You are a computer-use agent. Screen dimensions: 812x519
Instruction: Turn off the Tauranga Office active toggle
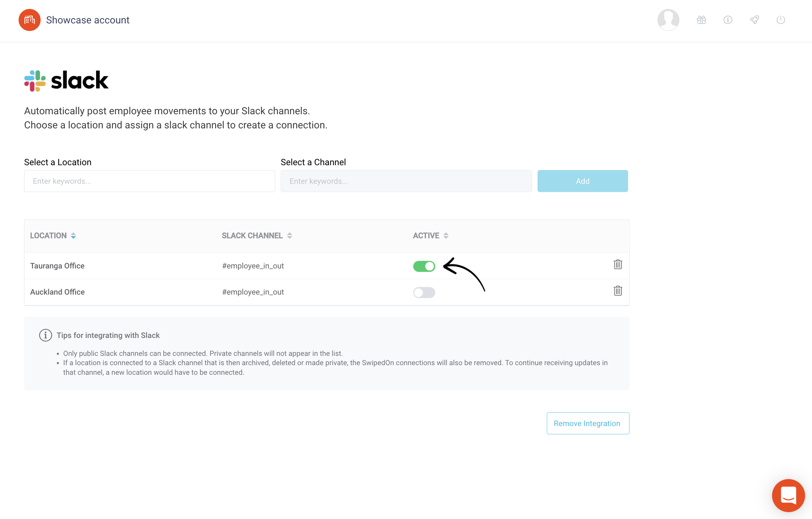coord(424,266)
